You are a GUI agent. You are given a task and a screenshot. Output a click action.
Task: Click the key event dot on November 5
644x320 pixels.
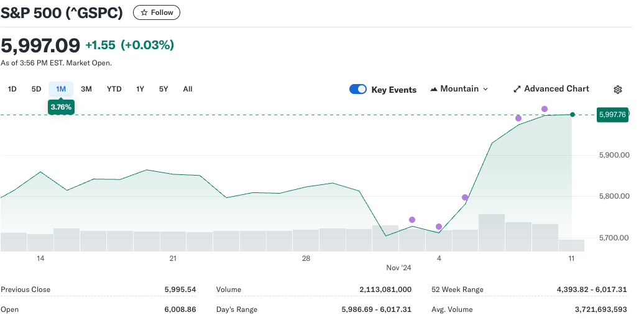pos(465,197)
